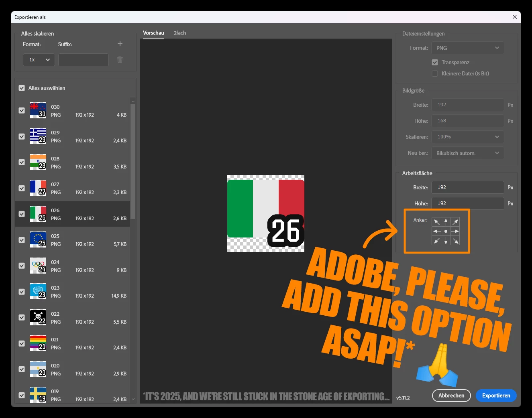This screenshot has width=532, height=418.
Task: Select the 029 Greece flag thumbnail
Action: point(38,136)
